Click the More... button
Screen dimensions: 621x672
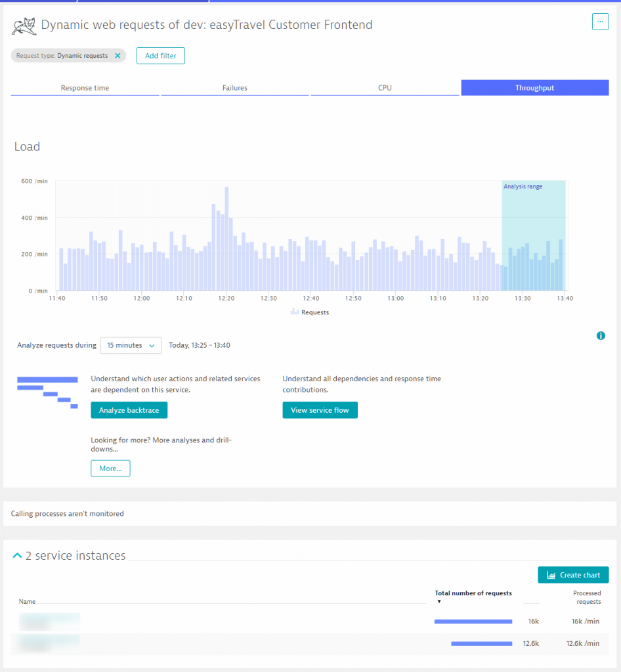tap(110, 469)
